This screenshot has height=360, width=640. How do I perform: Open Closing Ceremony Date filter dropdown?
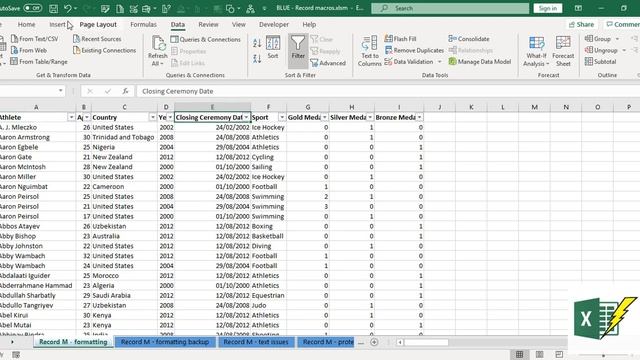click(246, 118)
